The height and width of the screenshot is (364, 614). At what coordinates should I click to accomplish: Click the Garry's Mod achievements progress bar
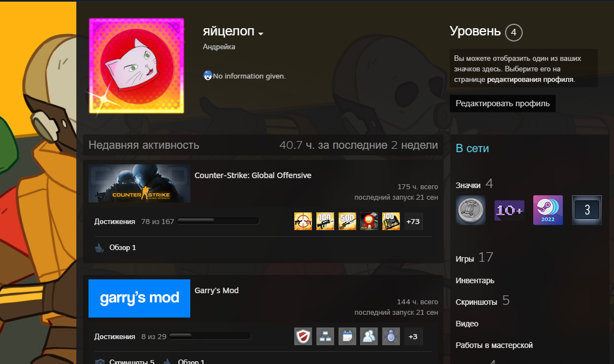coord(210,336)
